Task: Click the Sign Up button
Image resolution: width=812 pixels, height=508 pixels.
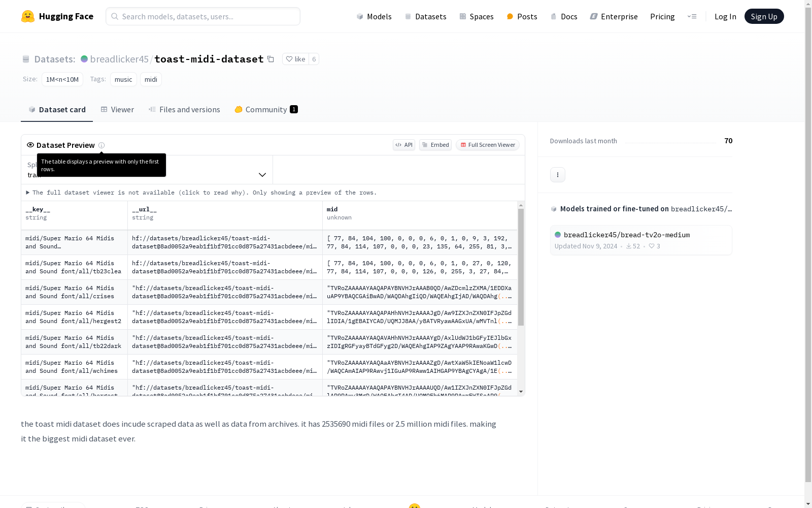Action: click(764, 16)
